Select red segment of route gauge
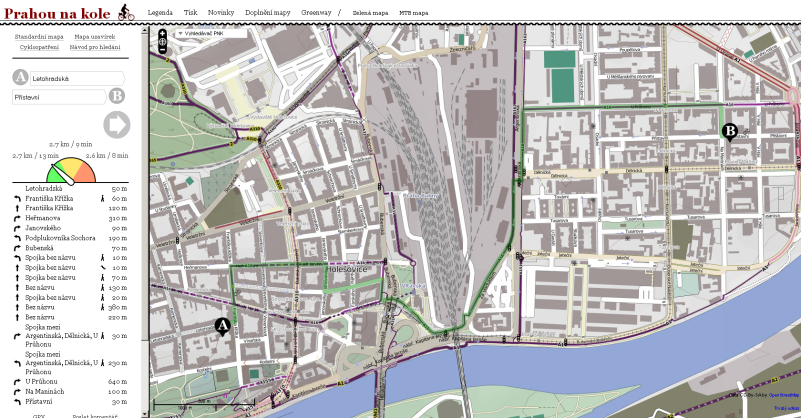 [x=87, y=174]
